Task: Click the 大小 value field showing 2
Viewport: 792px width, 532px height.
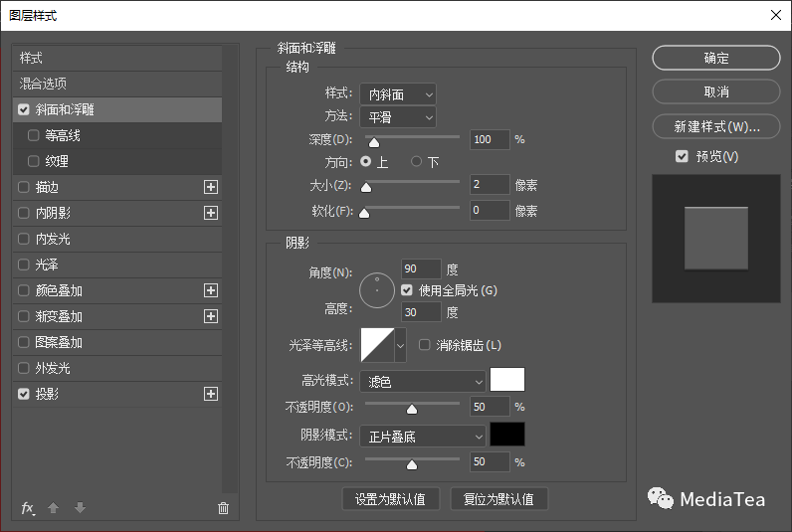Action: [490, 184]
